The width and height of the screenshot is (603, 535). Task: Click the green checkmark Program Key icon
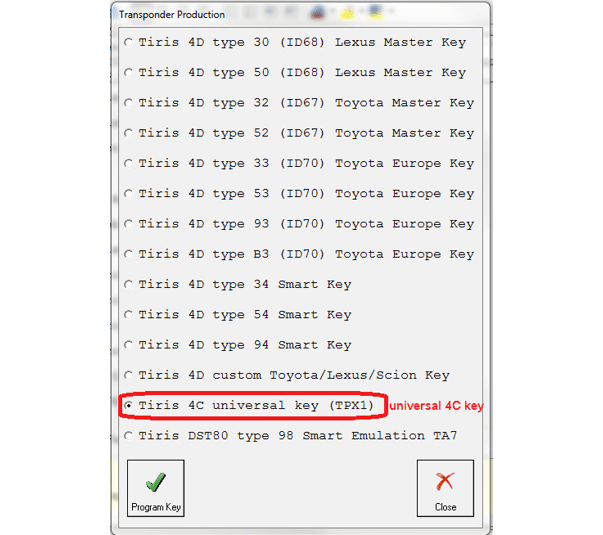pyautogui.click(x=155, y=482)
